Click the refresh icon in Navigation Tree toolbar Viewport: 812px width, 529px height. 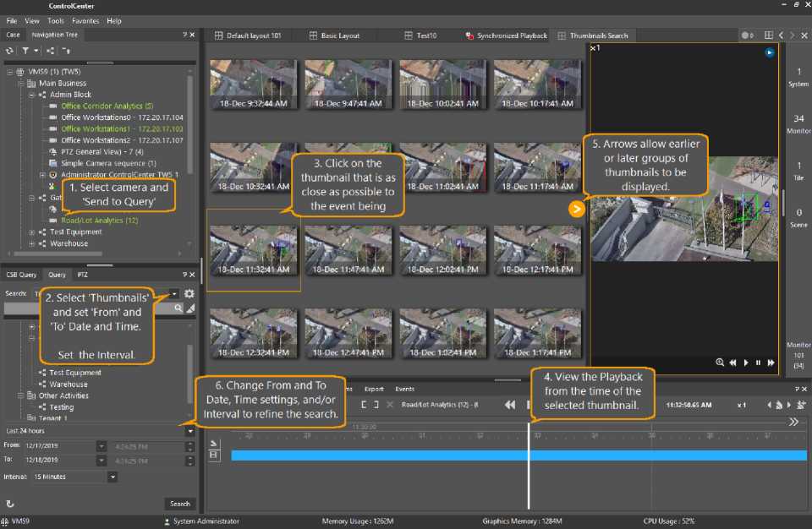9,51
